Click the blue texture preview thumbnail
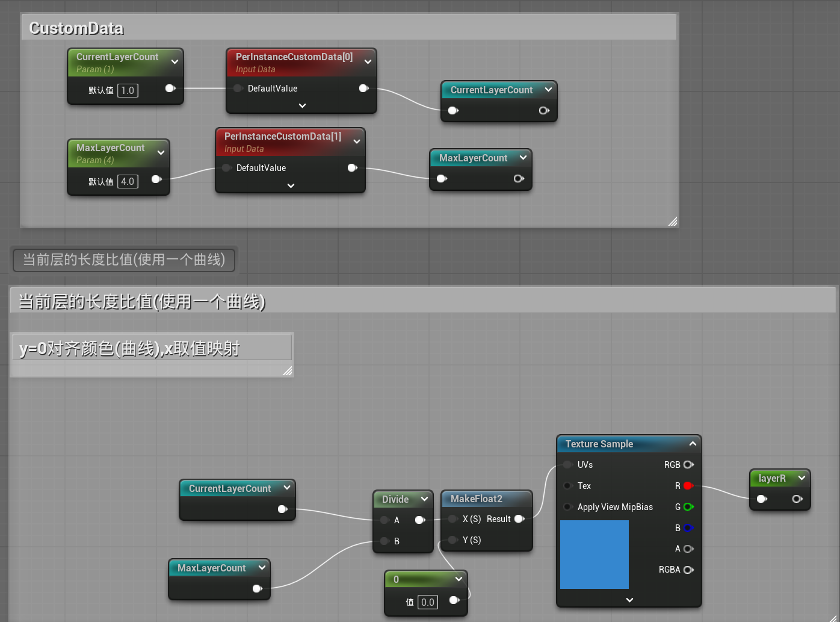The image size is (840, 622). (594, 555)
